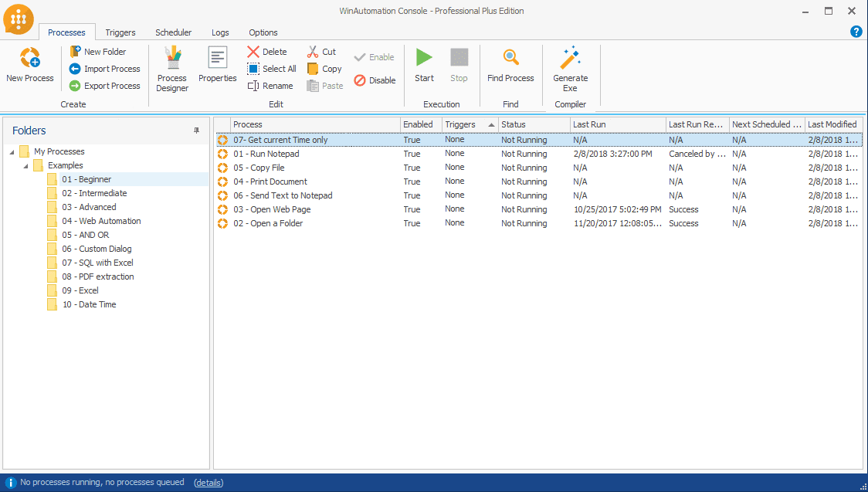Click Export Process

[104, 86]
